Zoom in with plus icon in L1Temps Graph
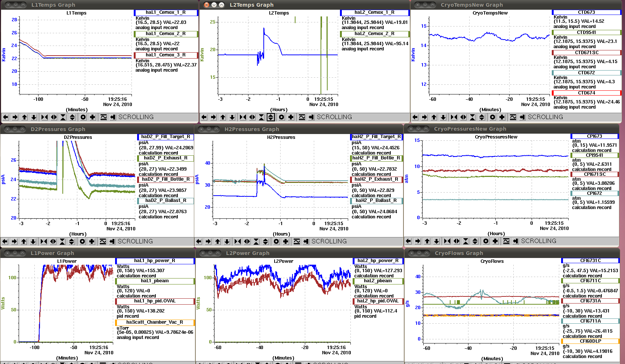Screen dimensions: 625x364 tap(93, 117)
